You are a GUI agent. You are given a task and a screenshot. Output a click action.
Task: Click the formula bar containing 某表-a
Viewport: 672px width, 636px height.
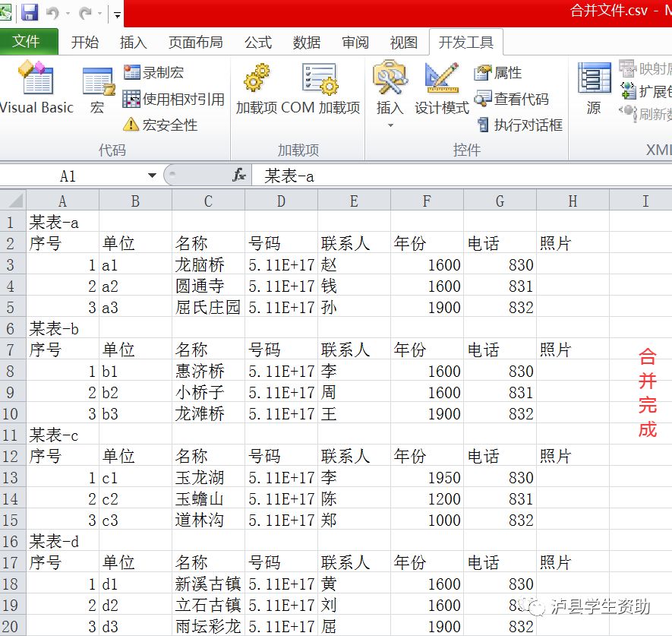click(x=462, y=176)
